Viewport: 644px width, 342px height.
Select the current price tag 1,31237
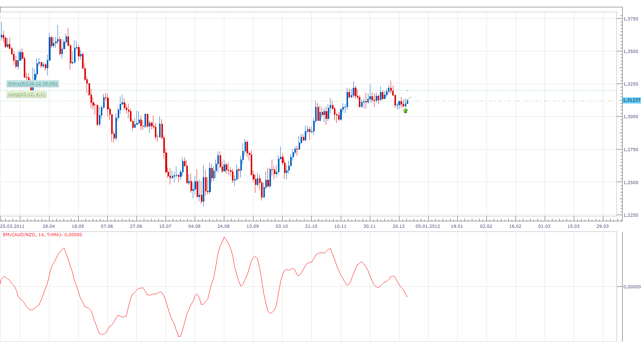632,100
